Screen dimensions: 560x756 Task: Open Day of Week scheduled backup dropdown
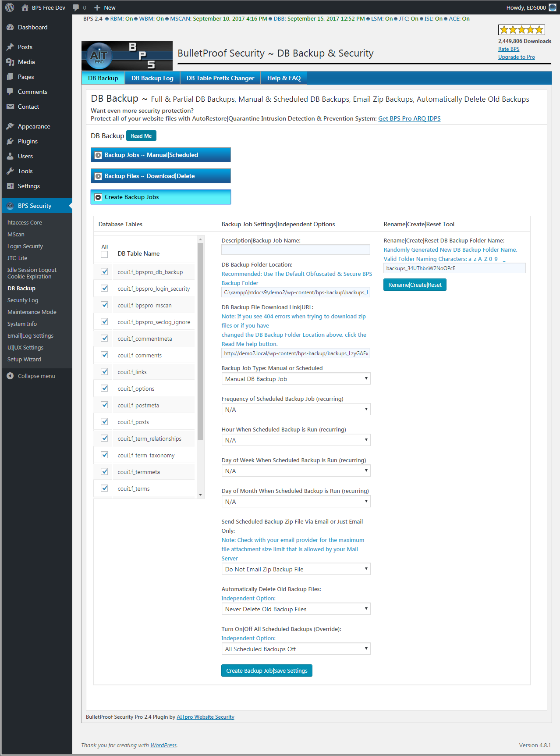pyautogui.click(x=296, y=471)
